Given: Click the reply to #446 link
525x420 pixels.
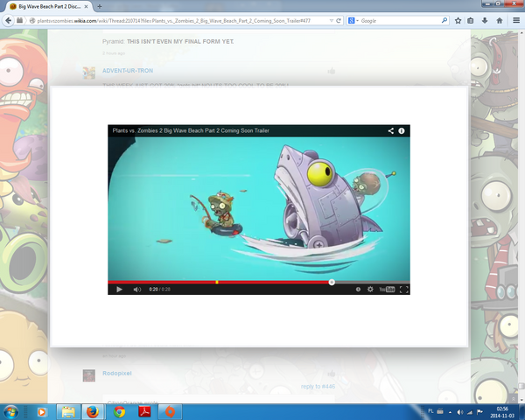Looking at the screenshot, I should click(x=318, y=386).
